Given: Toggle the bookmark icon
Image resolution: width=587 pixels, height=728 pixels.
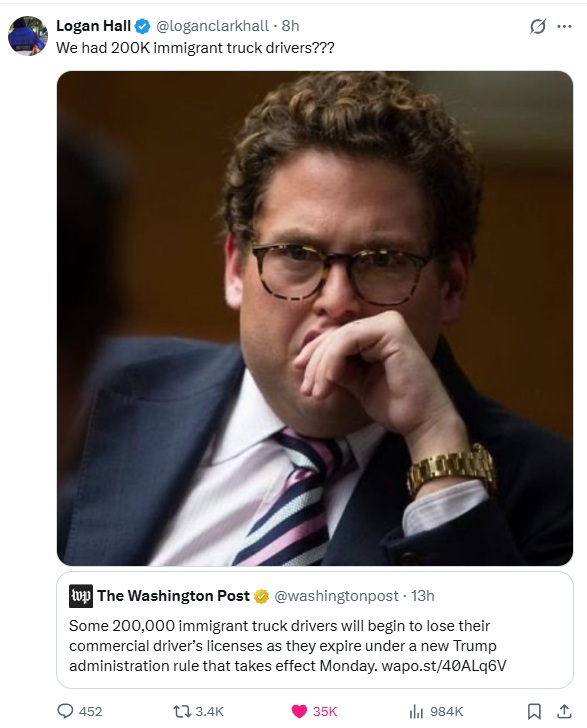Looking at the screenshot, I should click(534, 711).
